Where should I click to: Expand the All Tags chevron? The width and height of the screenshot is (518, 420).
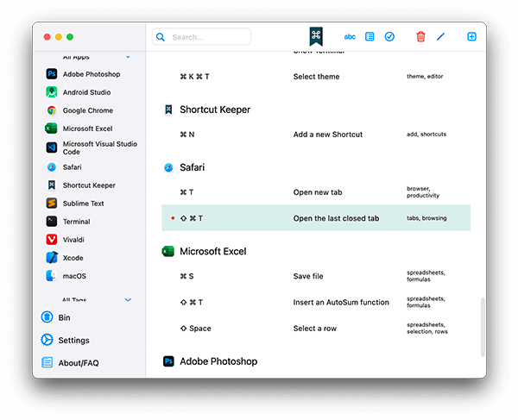[x=128, y=299]
